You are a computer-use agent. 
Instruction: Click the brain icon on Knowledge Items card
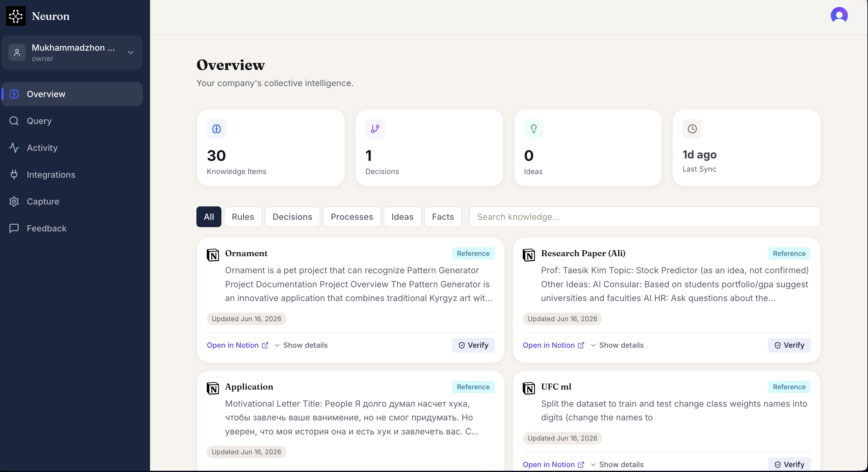click(x=216, y=129)
